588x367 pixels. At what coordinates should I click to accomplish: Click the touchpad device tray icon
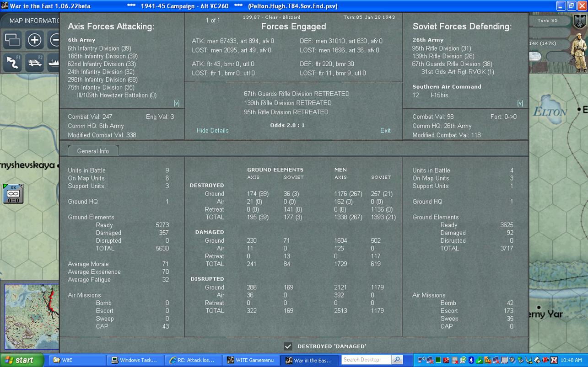click(x=504, y=360)
